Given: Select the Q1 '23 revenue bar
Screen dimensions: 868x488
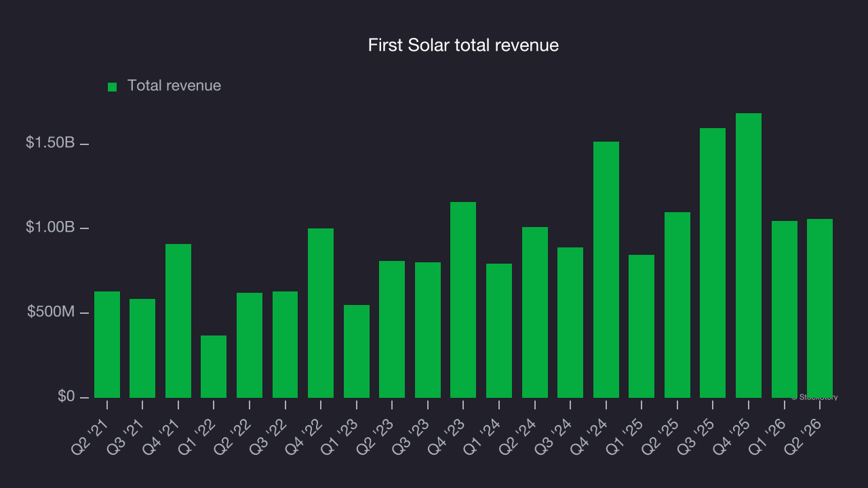Looking at the screenshot, I should point(357,351).
